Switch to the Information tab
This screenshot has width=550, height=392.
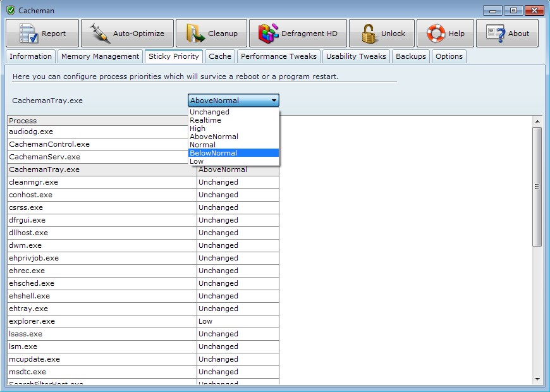(x=30, y=56)
